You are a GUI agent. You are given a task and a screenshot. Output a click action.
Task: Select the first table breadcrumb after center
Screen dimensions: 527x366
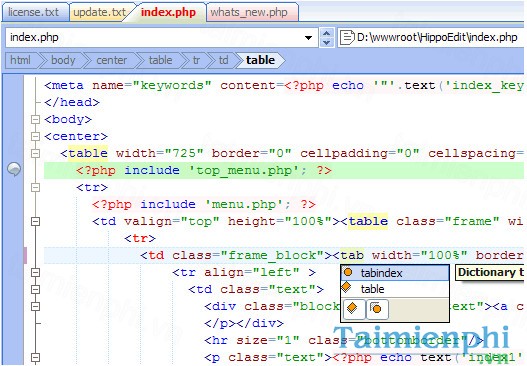pyautogui.click(x=160, y=60)
